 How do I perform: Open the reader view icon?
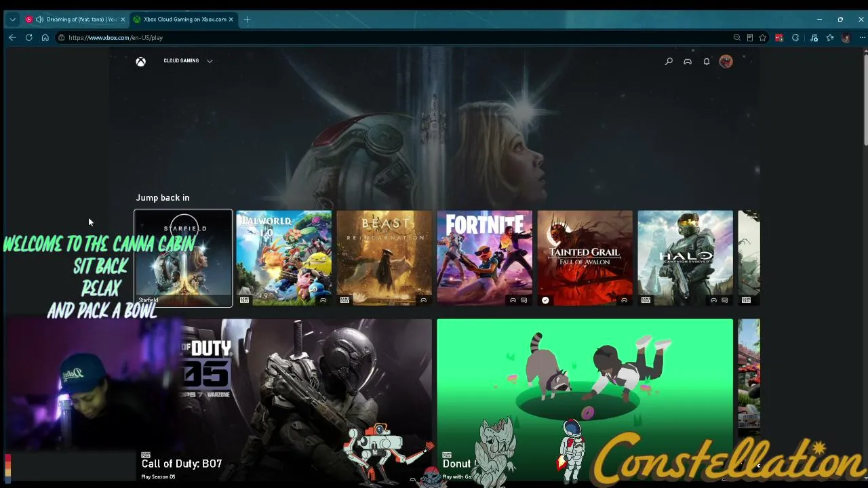point(750,38)
